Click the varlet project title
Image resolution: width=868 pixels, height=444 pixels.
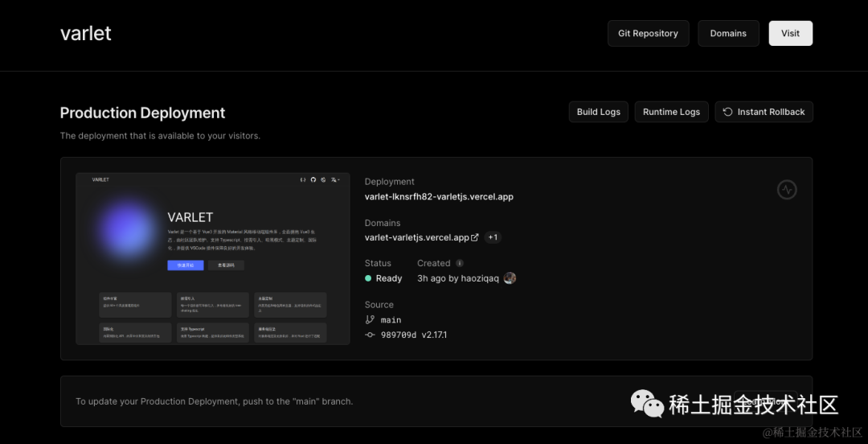(x=86, y=33)
